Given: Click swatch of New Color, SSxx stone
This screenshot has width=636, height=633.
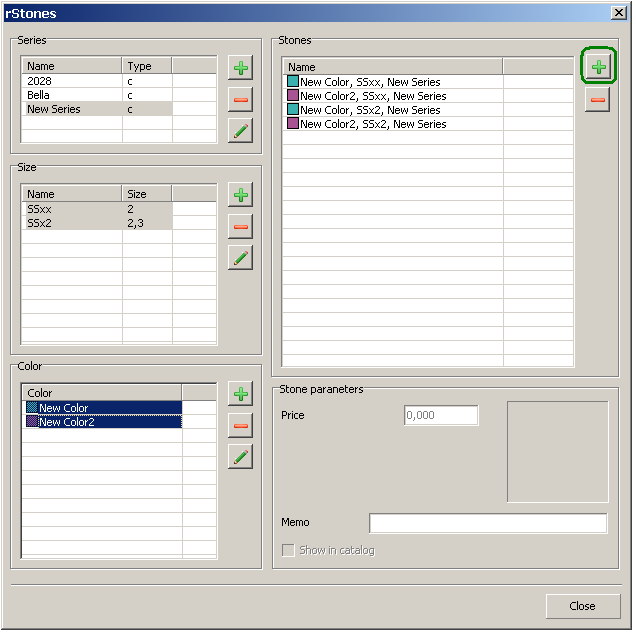Looking at the screenshot, I should (293, 81).
